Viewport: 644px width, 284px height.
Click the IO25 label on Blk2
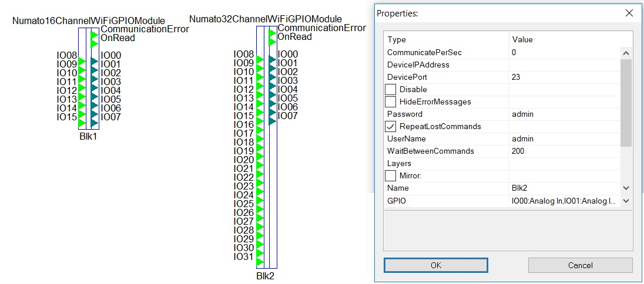point(244,204)
